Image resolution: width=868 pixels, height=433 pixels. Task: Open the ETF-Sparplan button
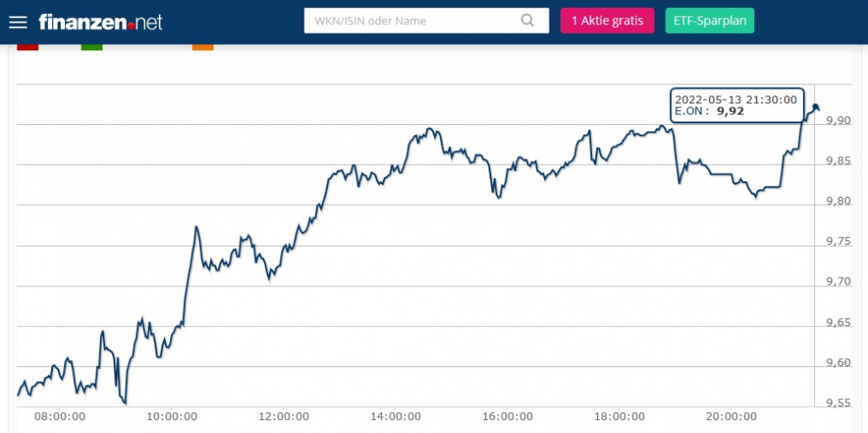point(709,21)
